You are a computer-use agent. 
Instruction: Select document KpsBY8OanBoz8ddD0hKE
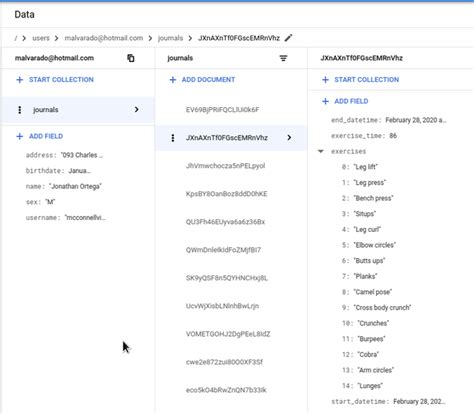(226, 194)
